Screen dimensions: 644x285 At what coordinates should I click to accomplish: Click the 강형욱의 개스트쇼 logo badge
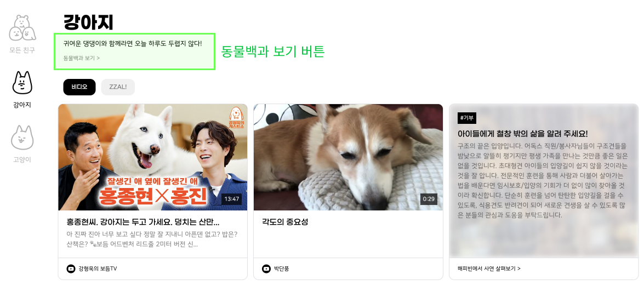tap(236, 118)
